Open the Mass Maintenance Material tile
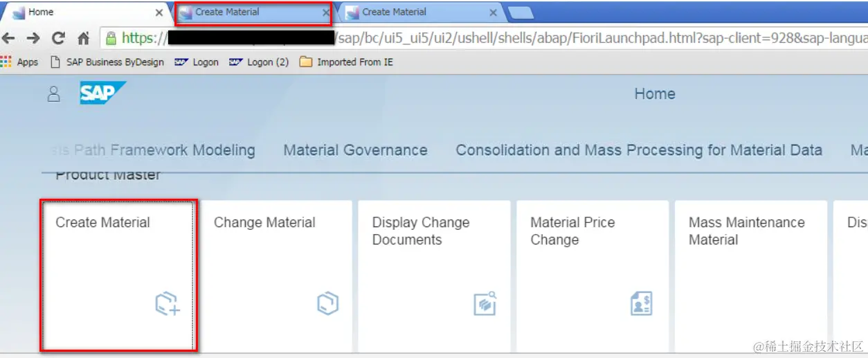 click(751, 276)
